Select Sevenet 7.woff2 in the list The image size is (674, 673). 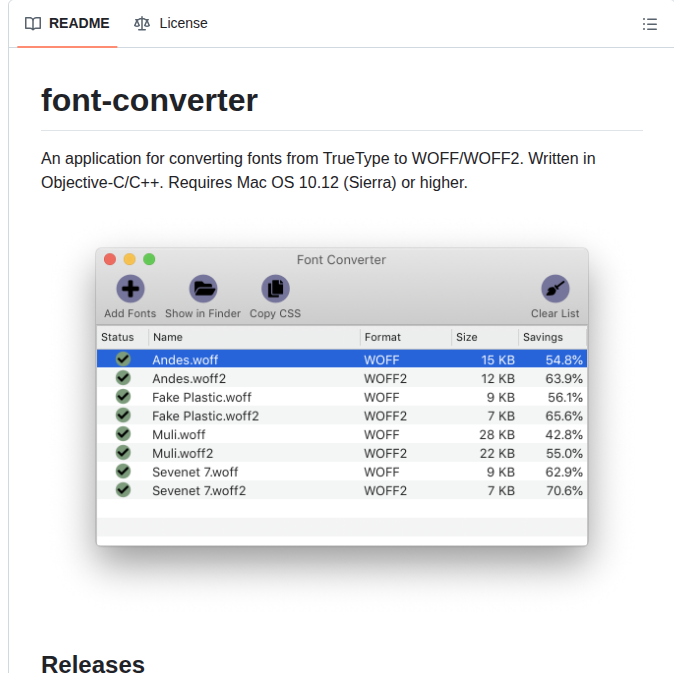(199, 491)
